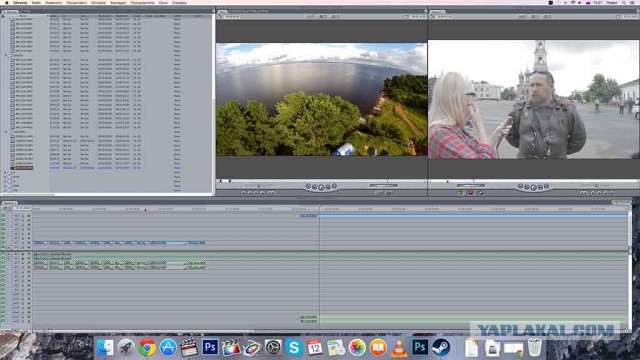Toggle visibility of the A1 audio track
This screenshot has height=360, width=640.
click(3, 254)
